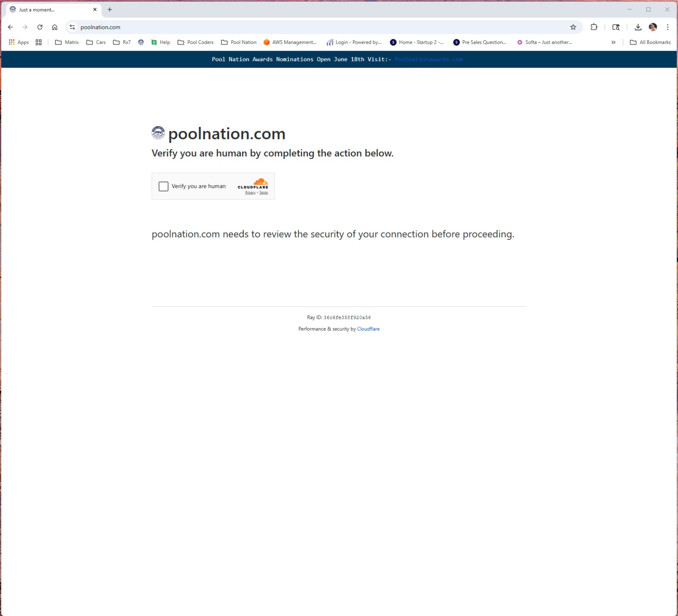
Task: Click the Ray ID value text
Action: tap(347, 317)
